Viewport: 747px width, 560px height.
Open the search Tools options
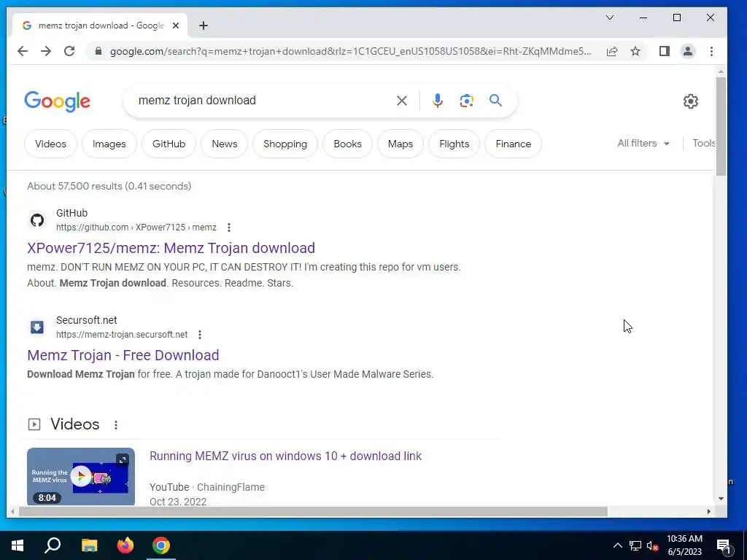(704, 144)
